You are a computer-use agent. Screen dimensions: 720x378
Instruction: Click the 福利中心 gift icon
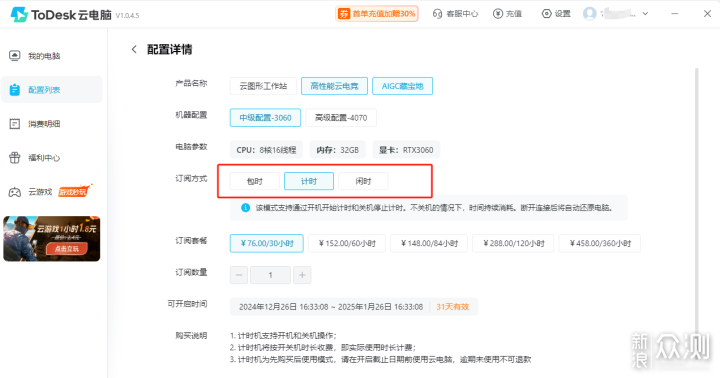(x=15, y=158)
